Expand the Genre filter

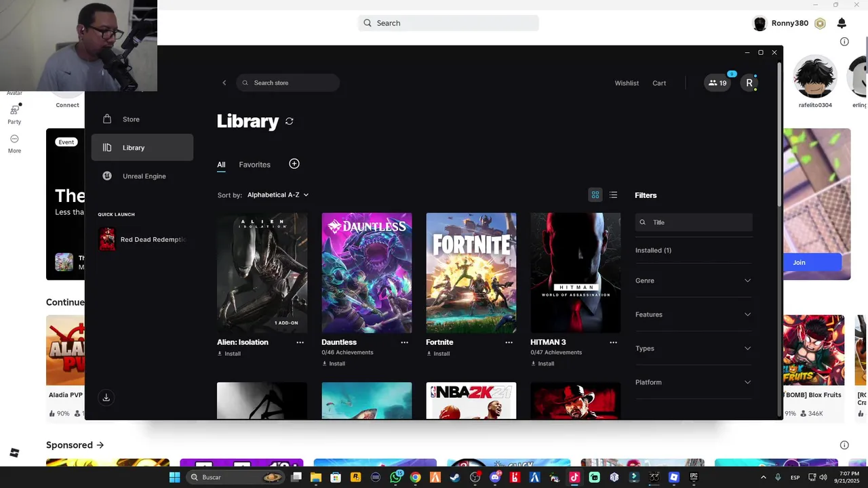click(x=693, y=281)
